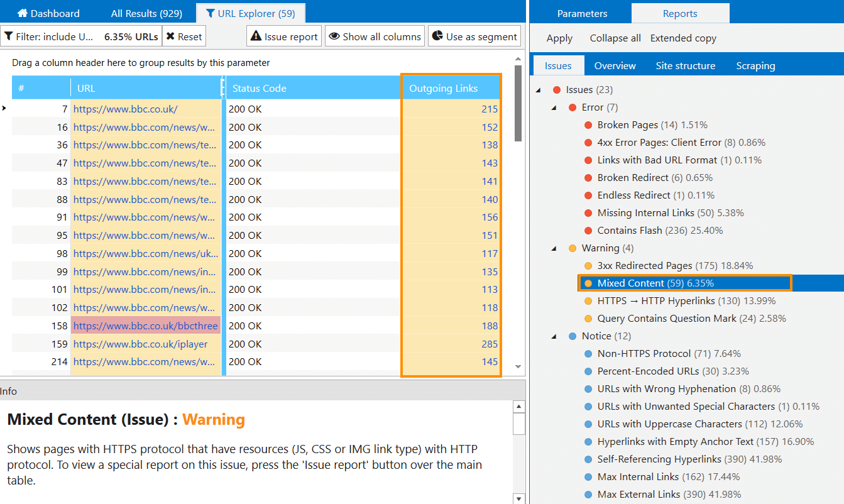Select the Reports tab
Image resolution: width=844 pixels, height=504 pixels.
680,13
